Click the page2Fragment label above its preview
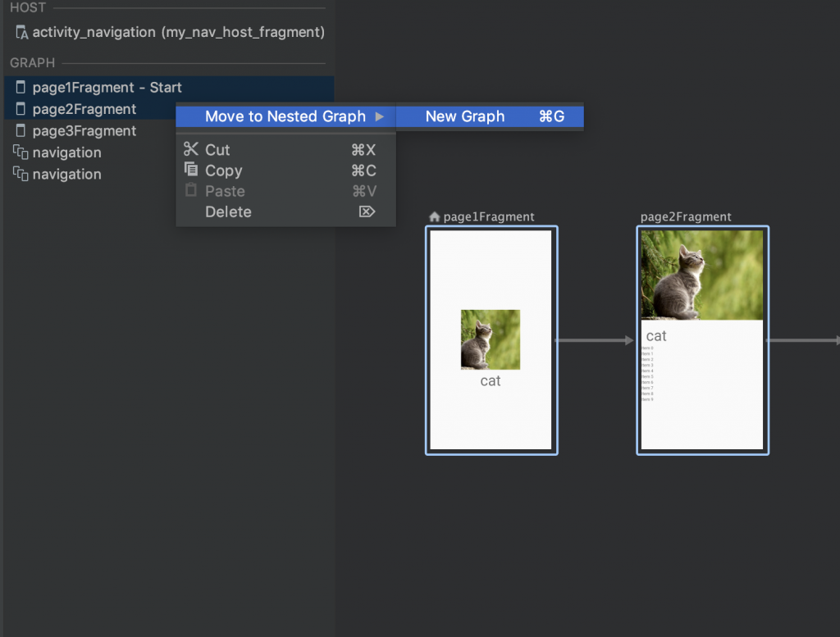This screenshot has height=637, width=840. tap(686, 217)
